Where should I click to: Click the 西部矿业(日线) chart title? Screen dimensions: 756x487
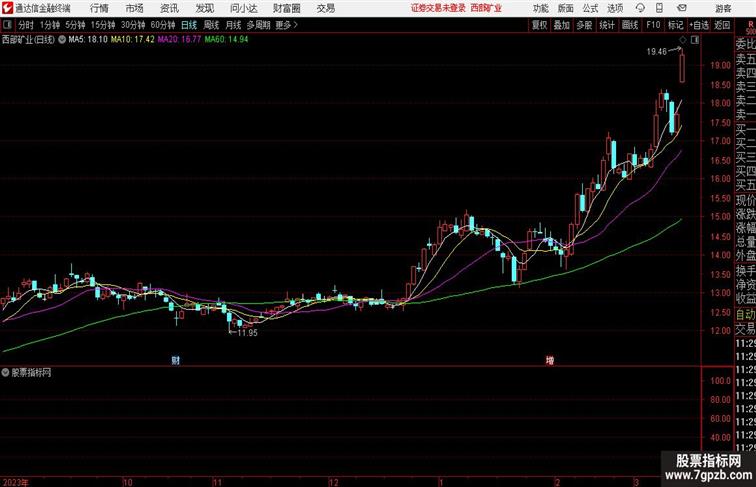28,40
